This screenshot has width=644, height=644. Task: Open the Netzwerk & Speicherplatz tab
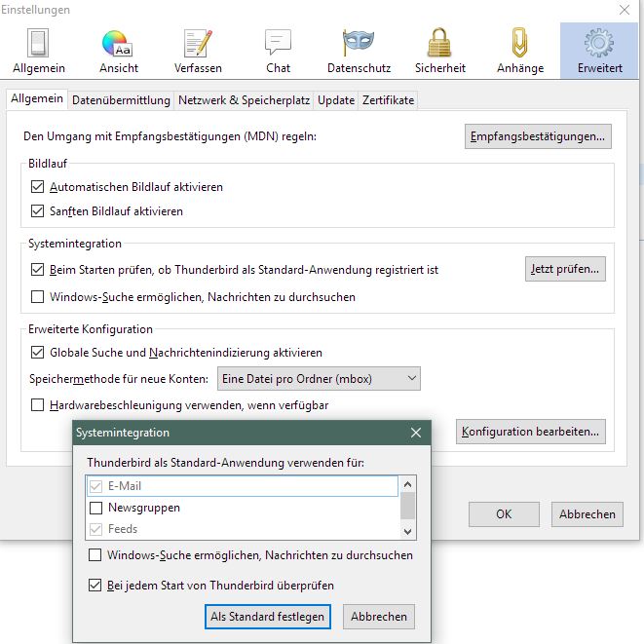point(244,100)
